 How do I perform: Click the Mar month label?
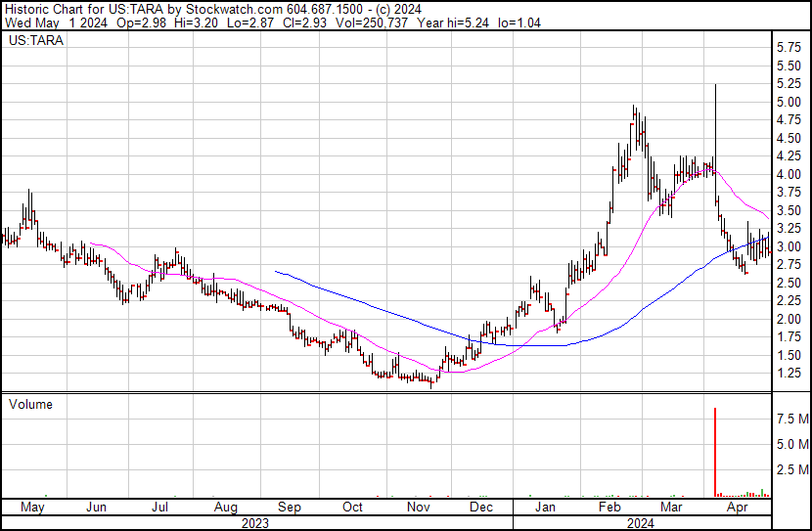click(672, 508)
